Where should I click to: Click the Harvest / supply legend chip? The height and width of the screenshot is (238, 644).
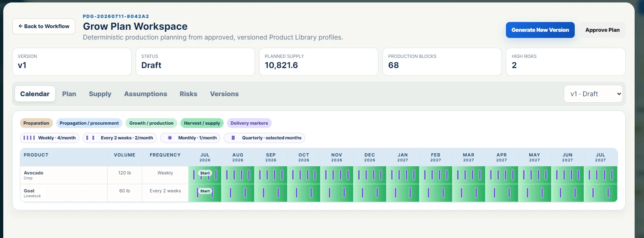coord(202,123)
